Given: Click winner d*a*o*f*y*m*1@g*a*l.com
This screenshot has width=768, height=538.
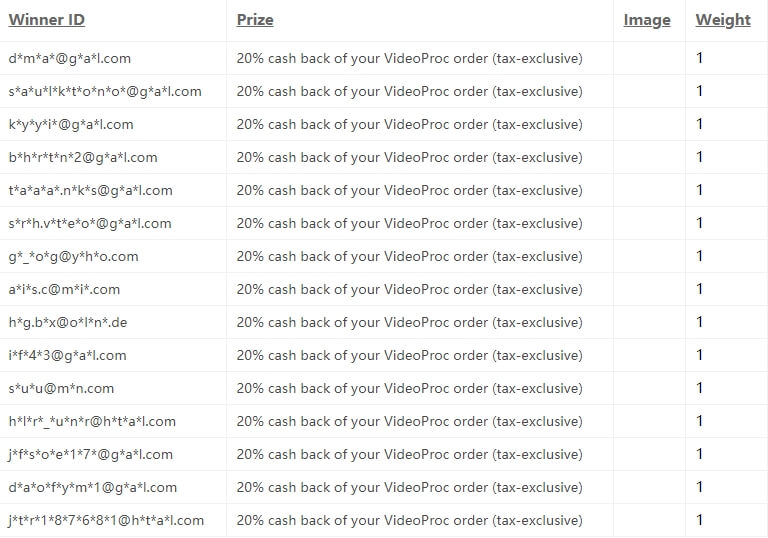Looking at the screenshot, I should pos(92,487).
